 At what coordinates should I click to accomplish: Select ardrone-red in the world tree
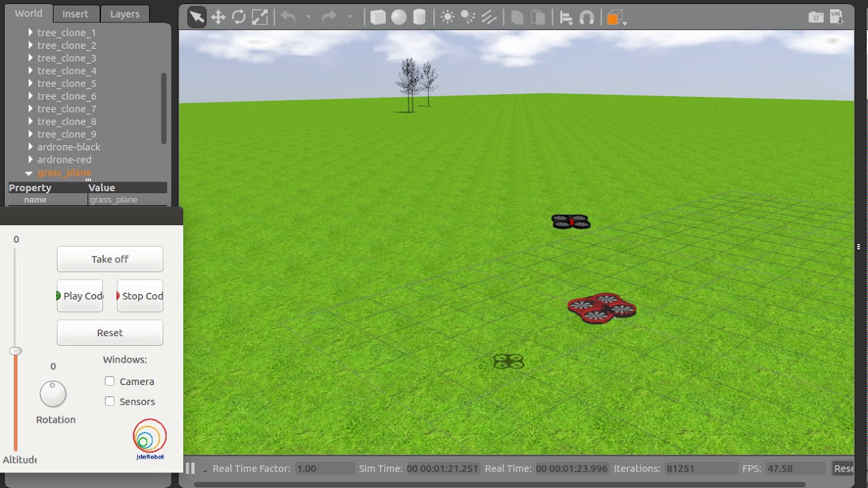click(x=64, y=160)
